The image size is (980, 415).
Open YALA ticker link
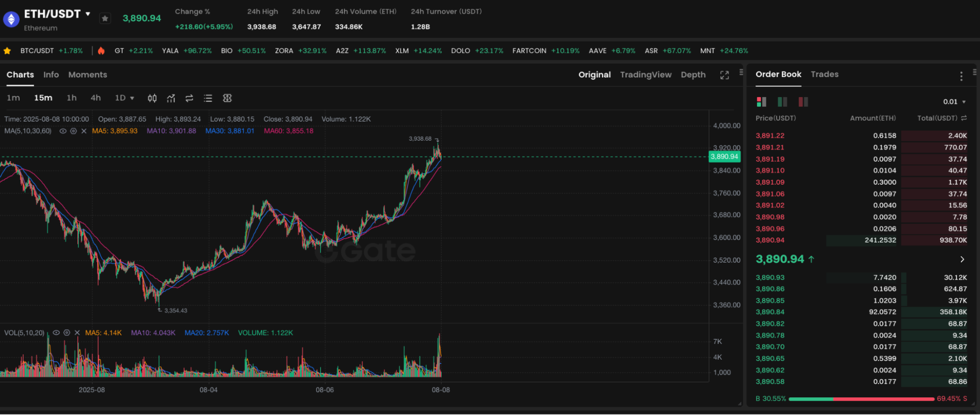(x=187, y=51)
